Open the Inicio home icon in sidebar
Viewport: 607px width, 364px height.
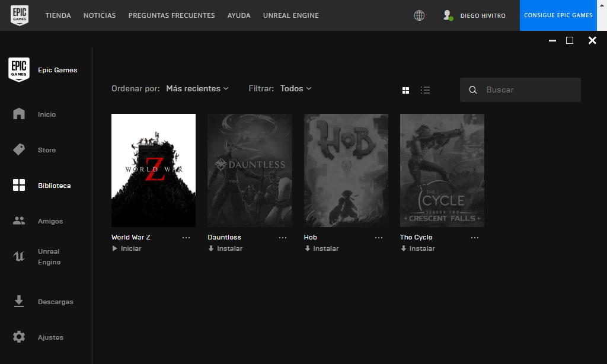pyautogui.click(x=18, y=114)
